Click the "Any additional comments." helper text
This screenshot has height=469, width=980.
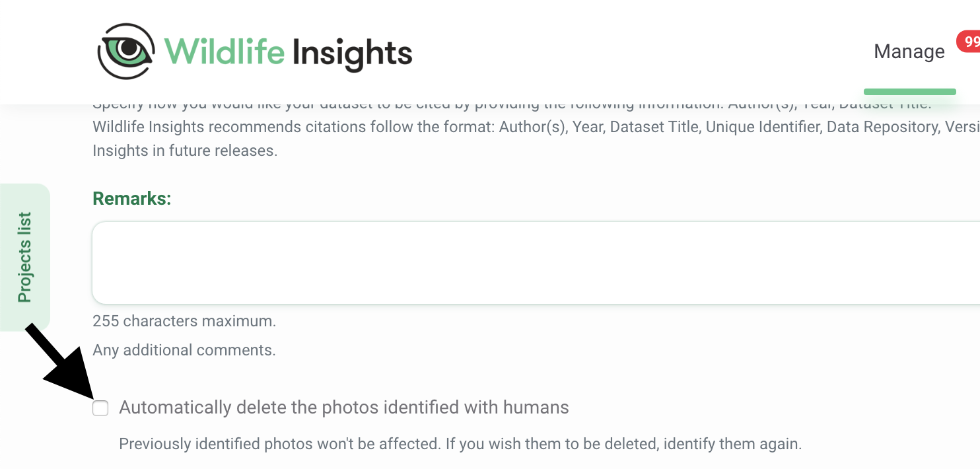(x=184, y=350)
